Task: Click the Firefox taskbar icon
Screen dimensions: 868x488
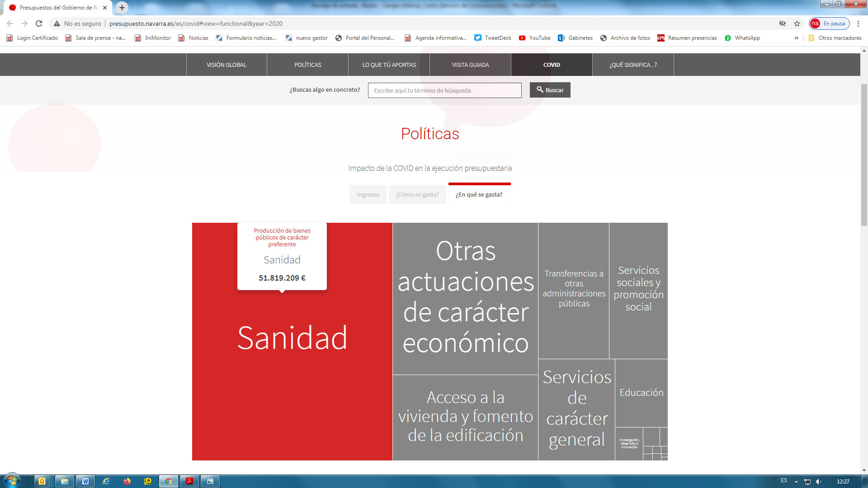Action: click(127, 481)
